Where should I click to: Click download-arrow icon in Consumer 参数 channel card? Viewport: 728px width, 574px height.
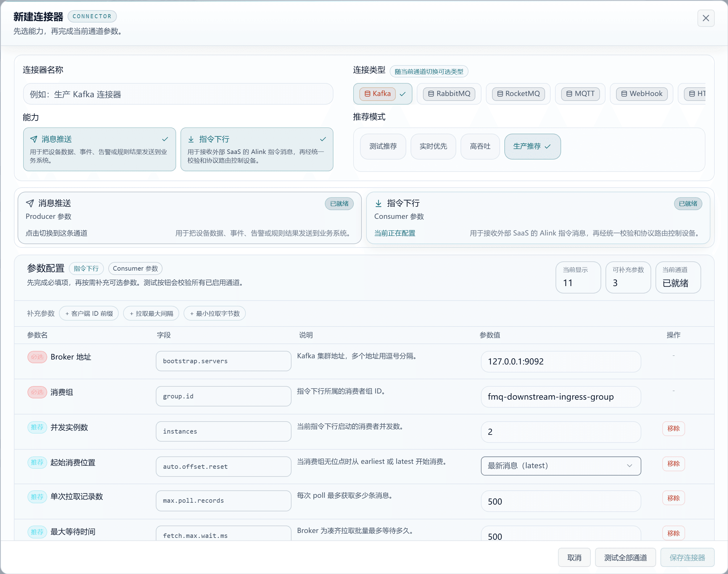(x=378, y=203)
